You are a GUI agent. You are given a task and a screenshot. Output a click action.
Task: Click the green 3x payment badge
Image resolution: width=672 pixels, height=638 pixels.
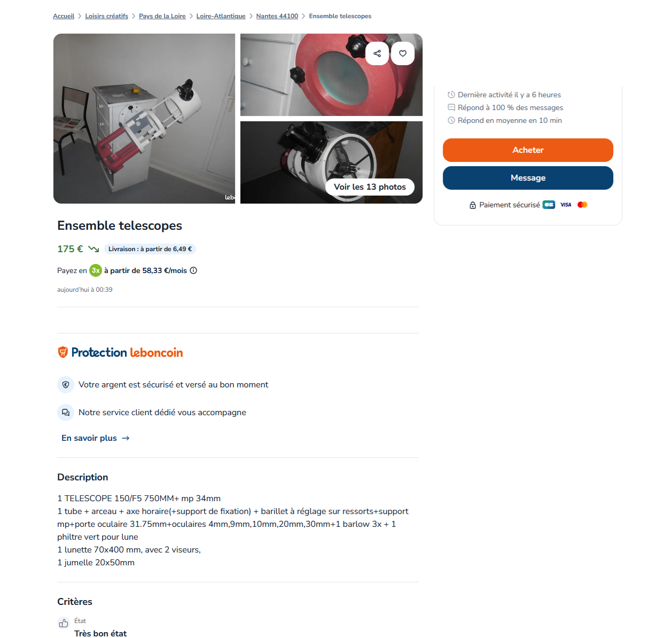(96, 270)
